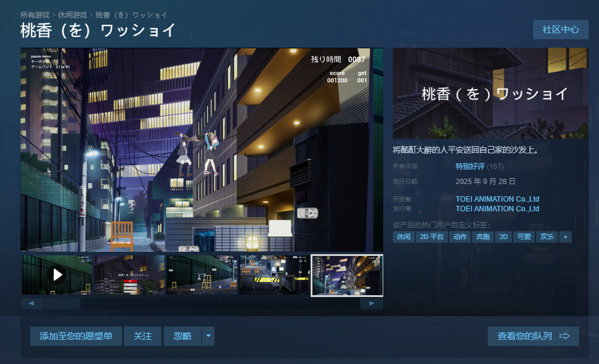This screenshot has height=364, width=599.
Task: Select the 休闲 tag
Action: tap(403, 237)
